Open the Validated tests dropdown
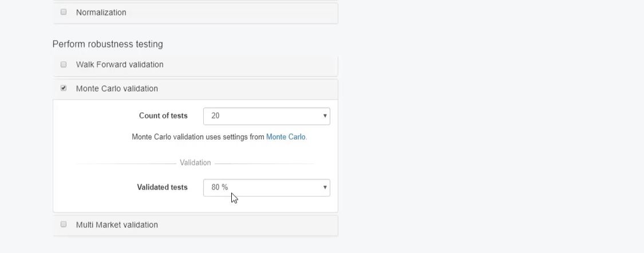Viewport: 644px width, 253px height. tap(266, 187)
